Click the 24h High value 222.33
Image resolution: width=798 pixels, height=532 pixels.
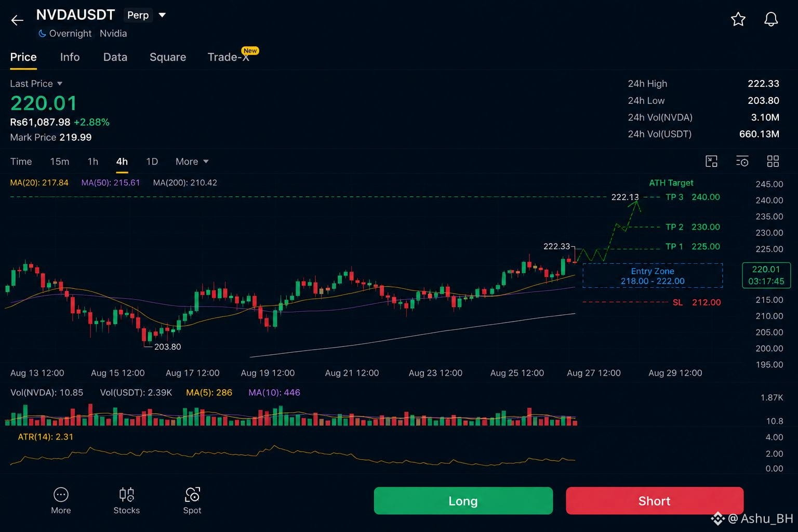(763, 84)
